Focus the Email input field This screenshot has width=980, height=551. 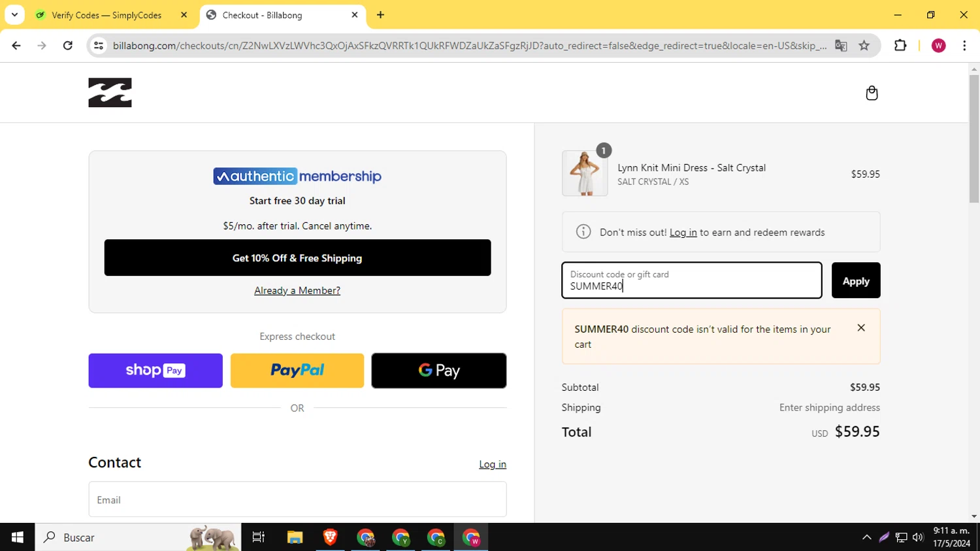click(297, 499)
